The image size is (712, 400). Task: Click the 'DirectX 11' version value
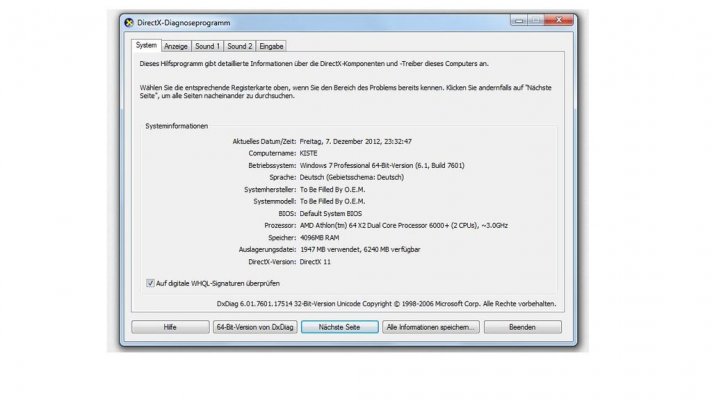coord(315,262)
